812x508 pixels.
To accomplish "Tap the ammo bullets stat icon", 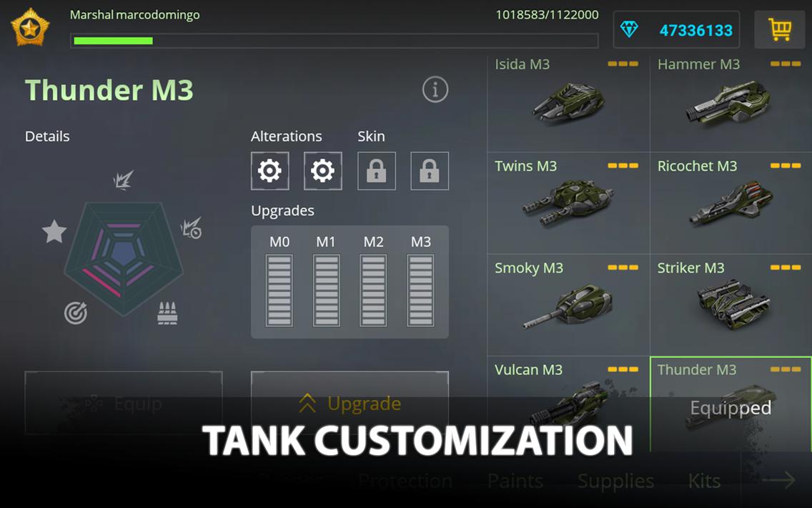I will [x=167, y=313].
